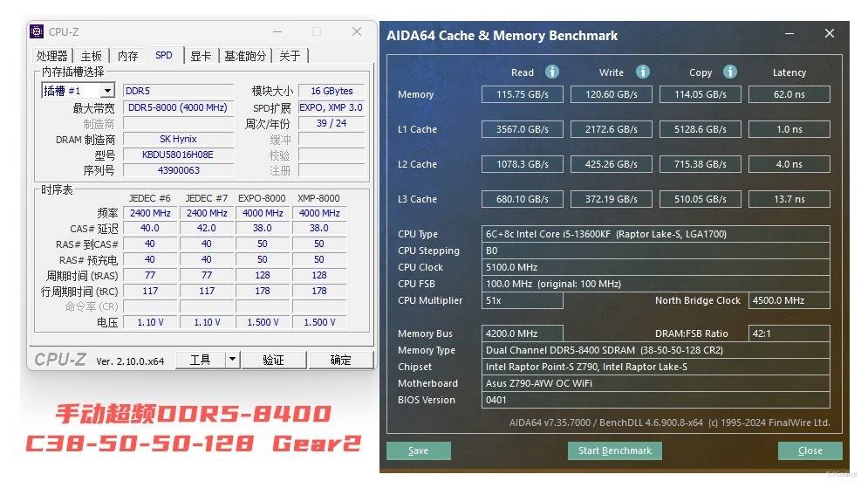The image size is (868, 488).
Task: Click the JEDEC #7 CAS# 延迟 value 42.0
Action: point(207,228)
